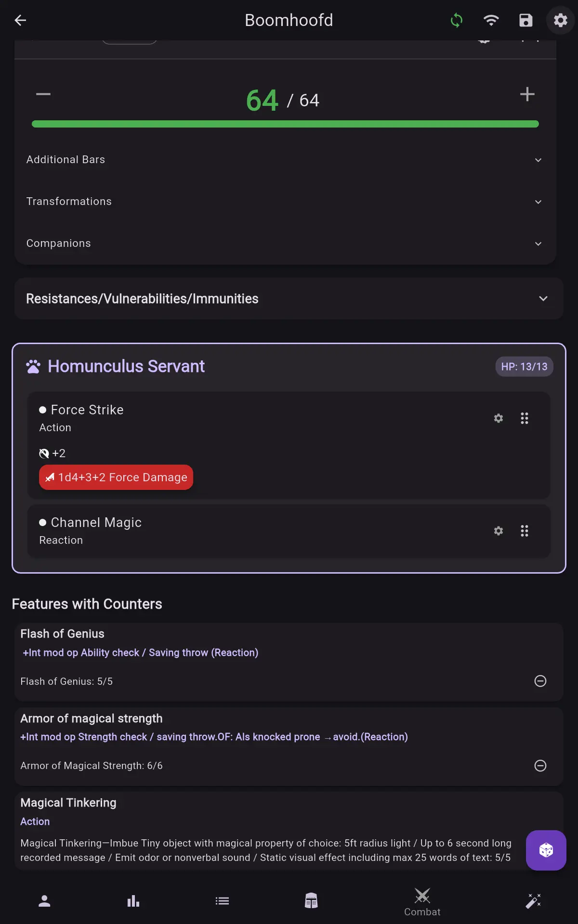
Task: Expand the Additional Bars section
Action: (x=538, y=160)
